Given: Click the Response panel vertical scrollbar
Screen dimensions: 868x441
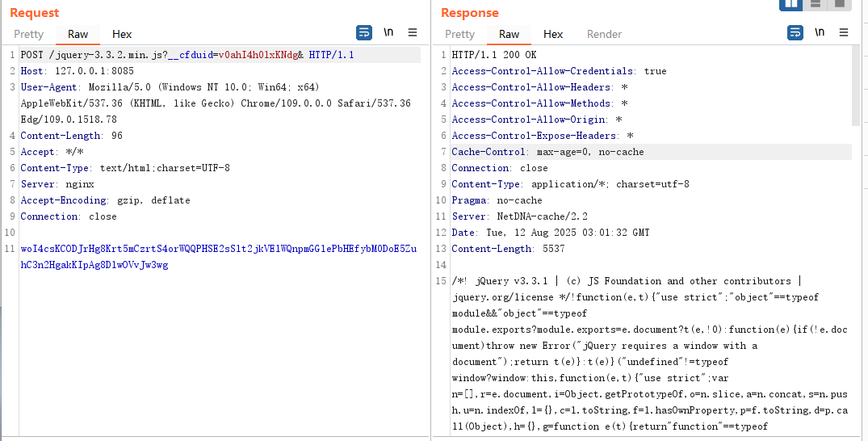Looking at the screenshot, I should click(856, 86).
